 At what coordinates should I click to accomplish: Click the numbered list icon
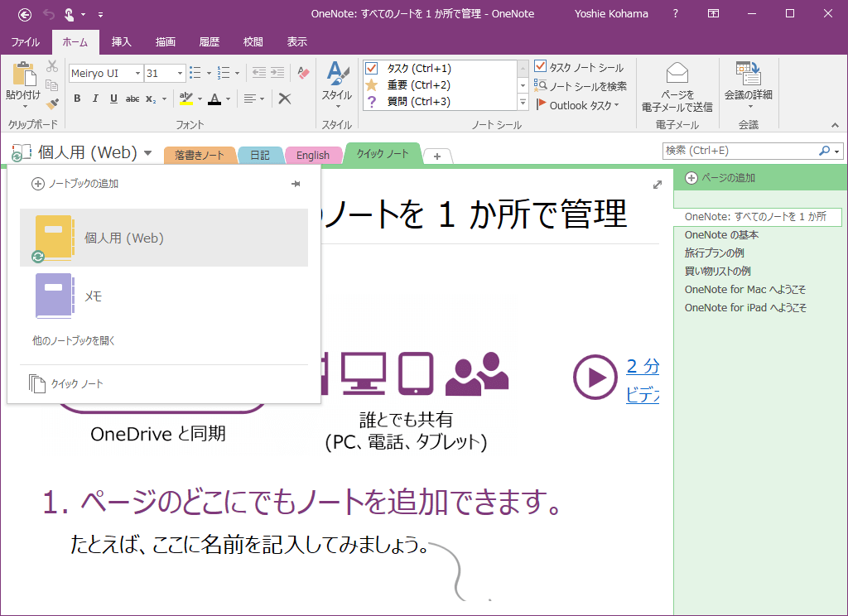pyautogui.click(x=224, y=73)
